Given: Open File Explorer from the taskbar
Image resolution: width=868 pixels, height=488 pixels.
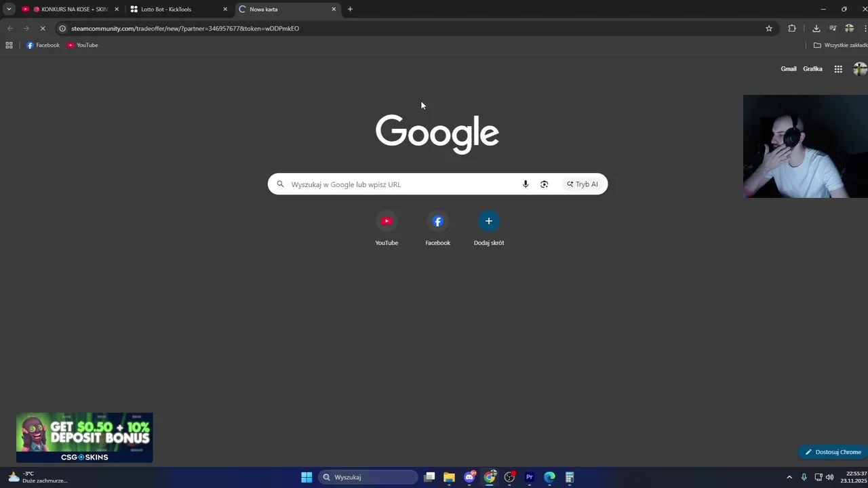Looking at the screenshot, I should point(449,477).
